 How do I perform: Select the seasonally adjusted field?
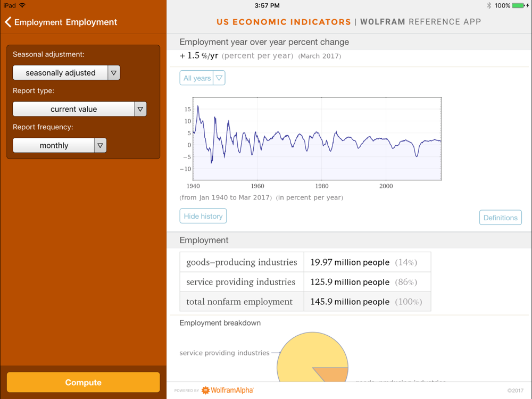click(x=61, y=72)
